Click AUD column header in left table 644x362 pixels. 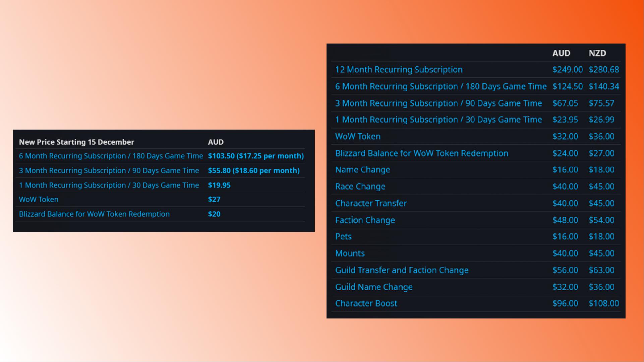(x=216, y=142)
